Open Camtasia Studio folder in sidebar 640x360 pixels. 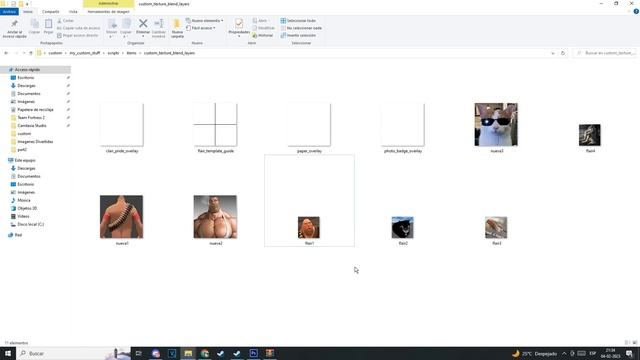pyautogui.click(x=32, y=126)
